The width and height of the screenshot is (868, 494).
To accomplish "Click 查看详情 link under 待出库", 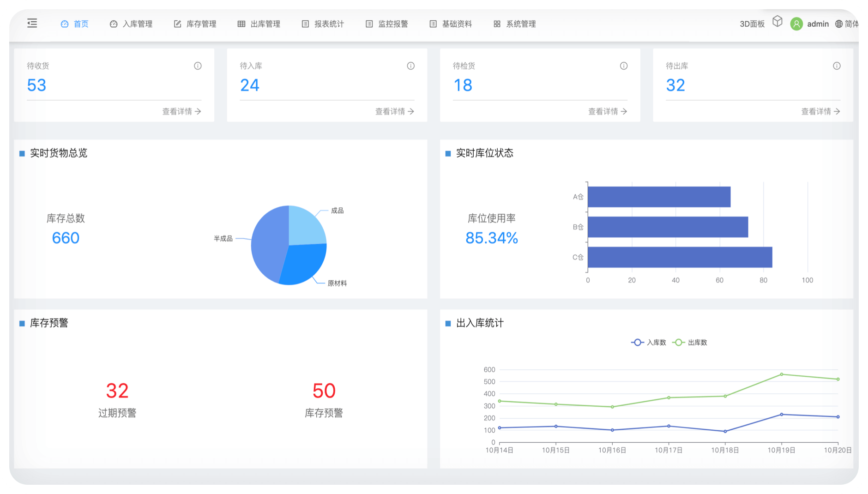I will [820, 111].
